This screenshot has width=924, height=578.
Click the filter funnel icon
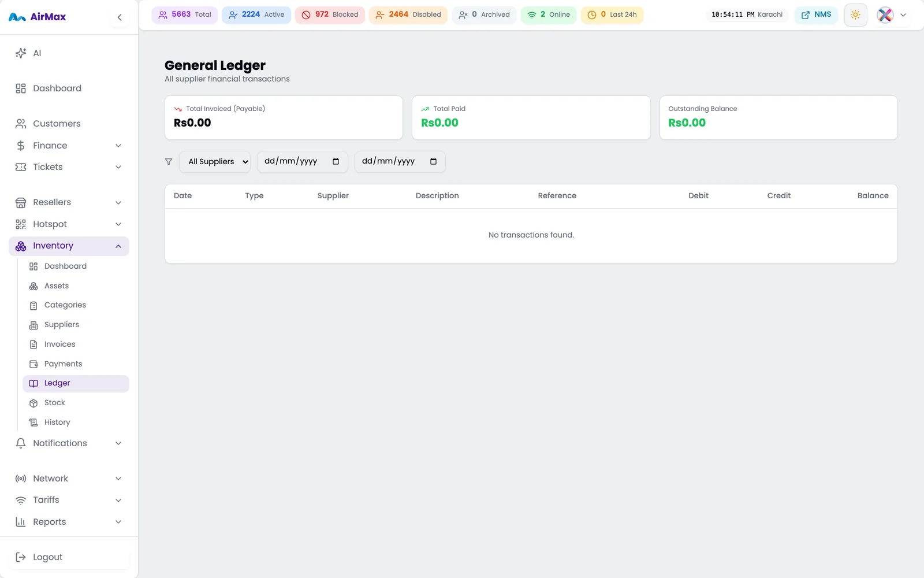click(x=169, y=162)
